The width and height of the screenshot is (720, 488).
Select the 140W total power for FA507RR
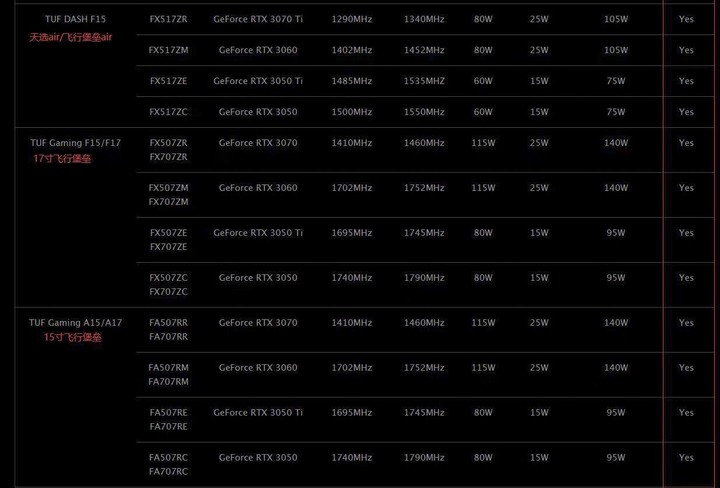point(616,323)
